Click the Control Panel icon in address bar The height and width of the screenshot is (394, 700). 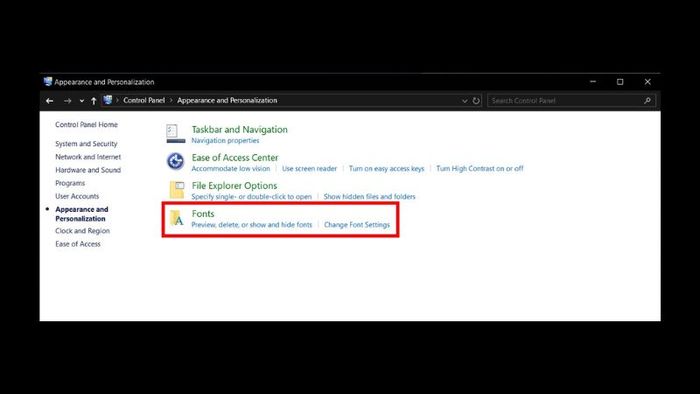tap(108, 100)
